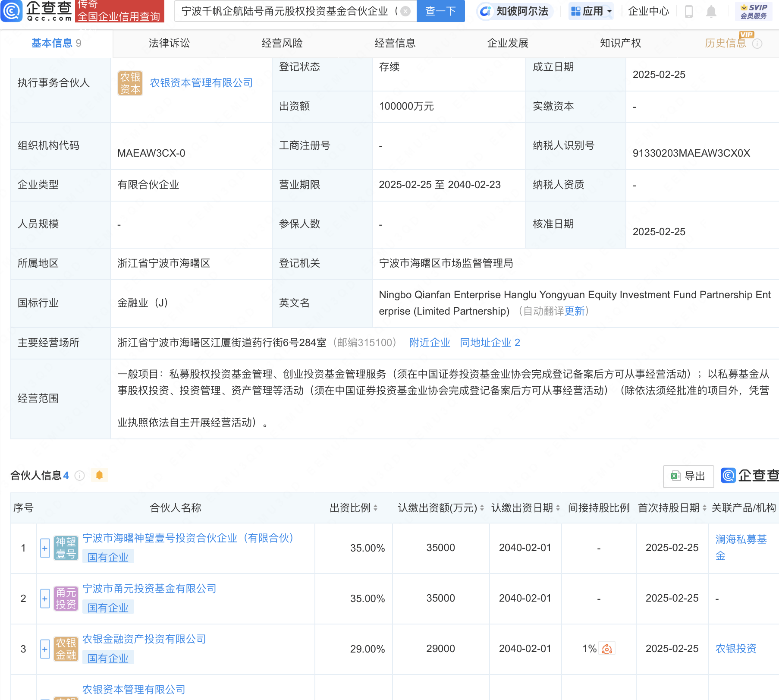Click the bell alert icon beside 合伙人信息
The height and width of the screenshot is (700, 779).
pos(99,475)
